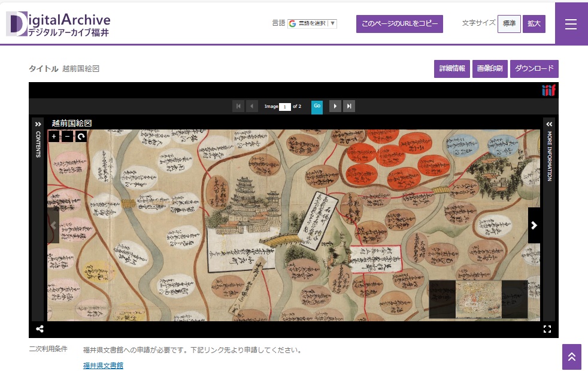Go to next image in pager
The width and height of the screenshot is (588, 371).
tap(335, 106)
